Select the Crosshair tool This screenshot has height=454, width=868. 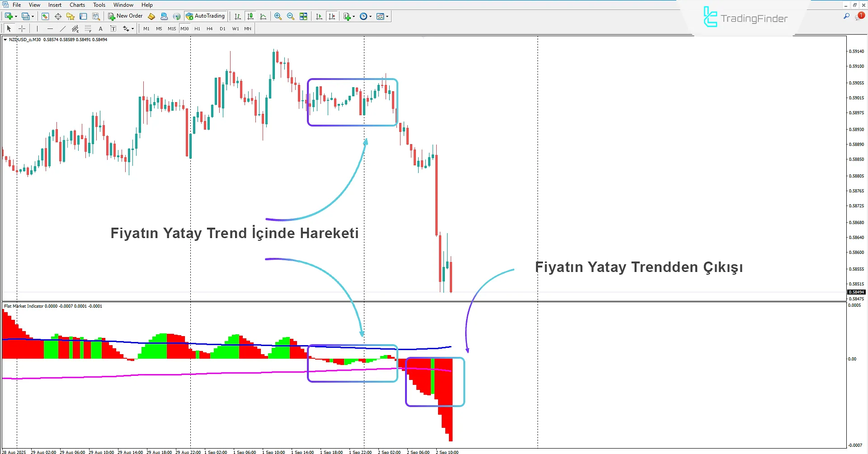(22, 28)
